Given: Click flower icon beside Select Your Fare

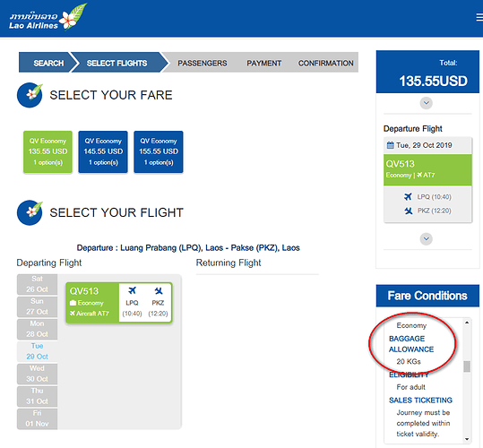Looking at the screenshot, I should [x=30, y=95].
